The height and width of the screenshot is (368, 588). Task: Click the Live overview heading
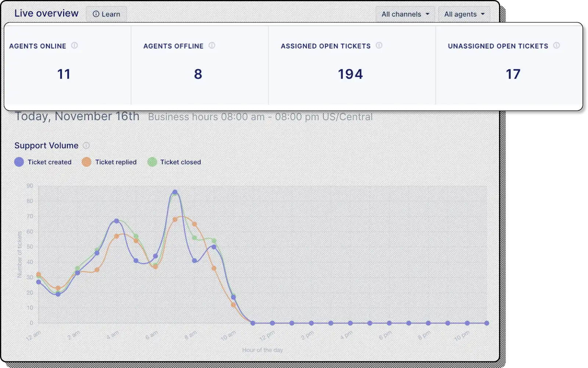(46, 13)
